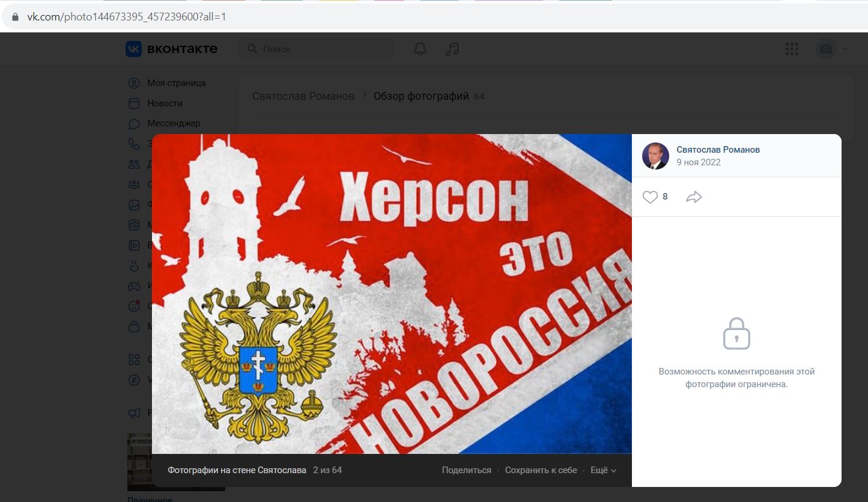
Task: Click the photos sidebar icon
Action: pyautogui.click(x=135, y=205)
